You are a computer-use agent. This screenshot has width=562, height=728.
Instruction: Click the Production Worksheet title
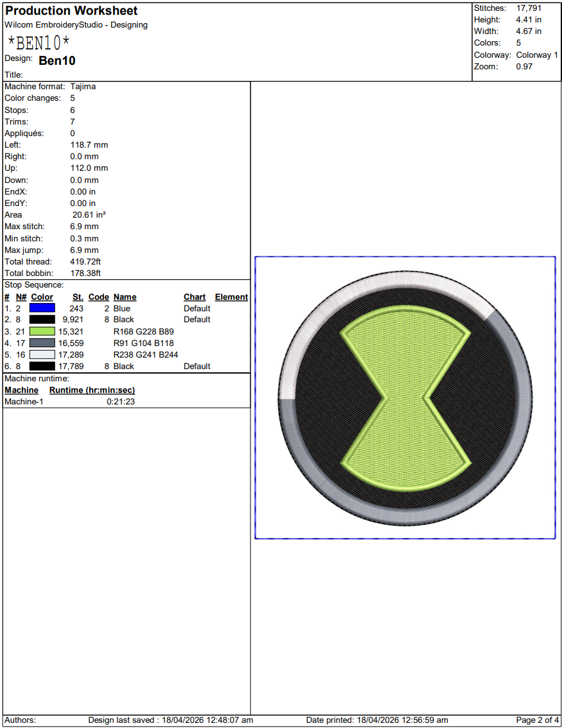pyautogui.click(x=71, y=11)
